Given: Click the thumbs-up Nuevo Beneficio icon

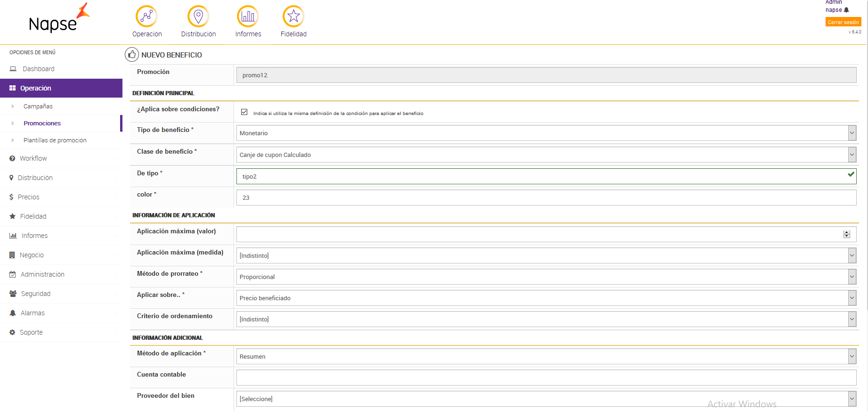Looking at the screenshot, I should [132, 55].
